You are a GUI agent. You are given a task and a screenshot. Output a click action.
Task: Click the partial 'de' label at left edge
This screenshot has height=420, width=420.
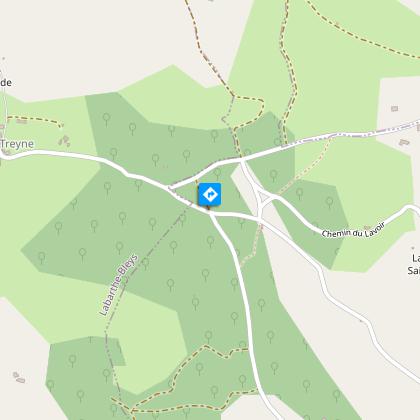(x=6, y=83)
